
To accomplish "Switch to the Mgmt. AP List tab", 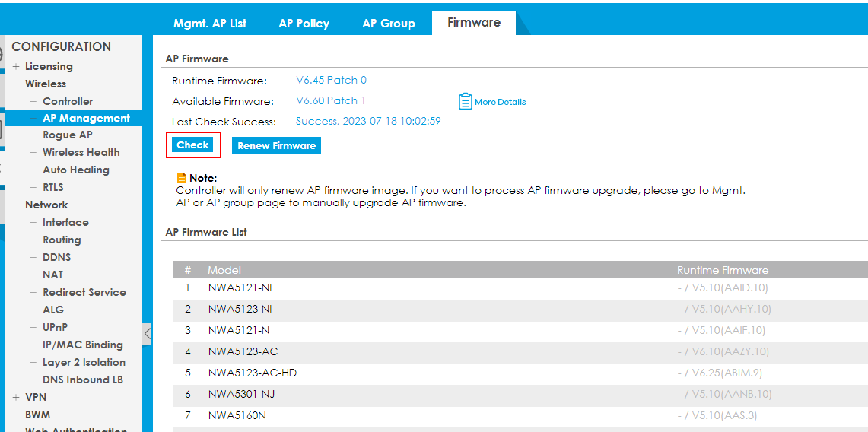I will (x=209, y=24).
